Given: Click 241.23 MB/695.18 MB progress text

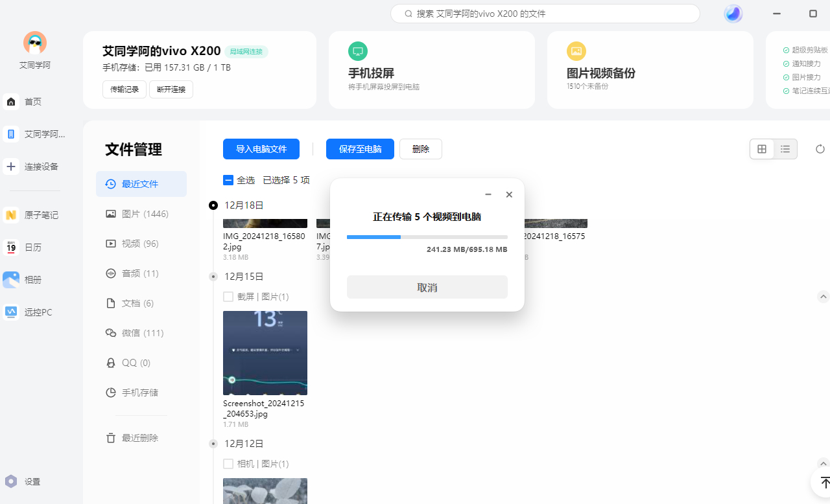Looking at the screenshot, I should (467, 249).
